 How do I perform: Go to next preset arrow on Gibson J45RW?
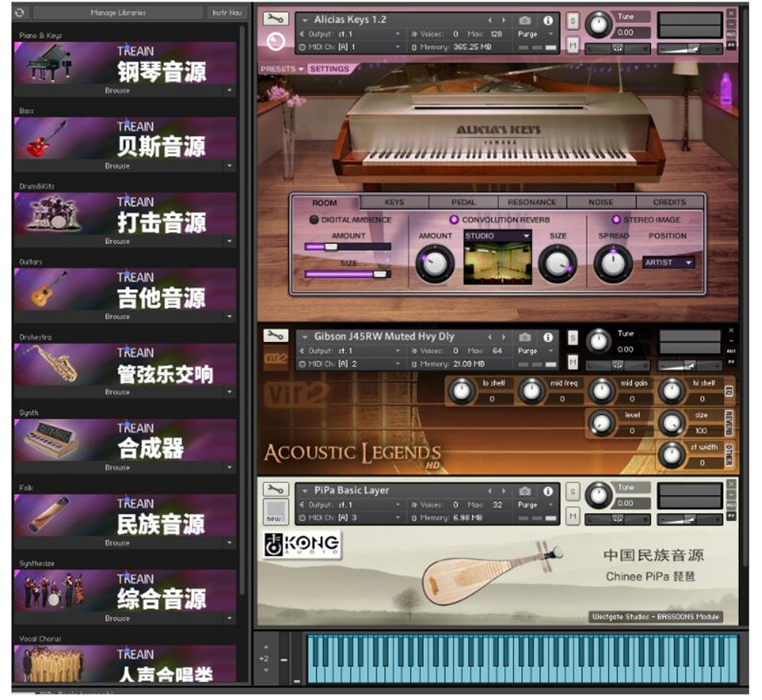pyautogui.click(x=504, y=337)
